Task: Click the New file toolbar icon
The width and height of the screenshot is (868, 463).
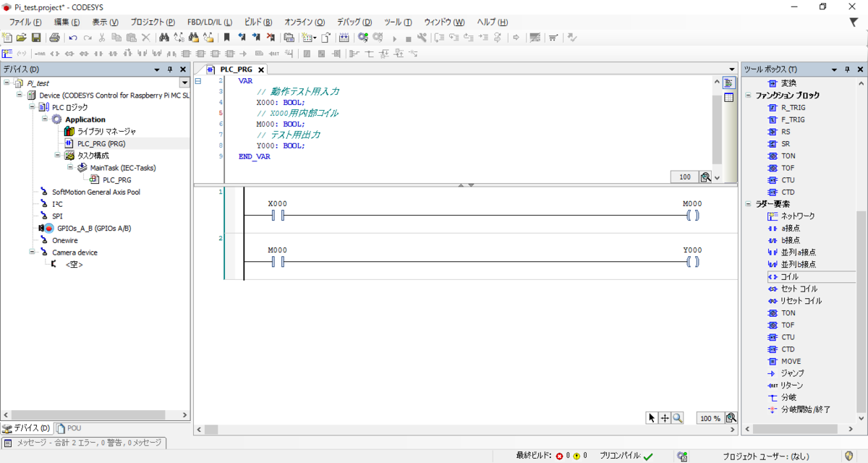Action: click(x=7, y=38)
